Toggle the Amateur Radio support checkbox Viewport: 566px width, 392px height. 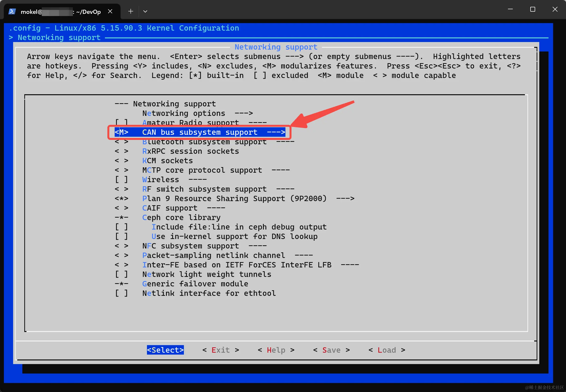tap(121, 122)
